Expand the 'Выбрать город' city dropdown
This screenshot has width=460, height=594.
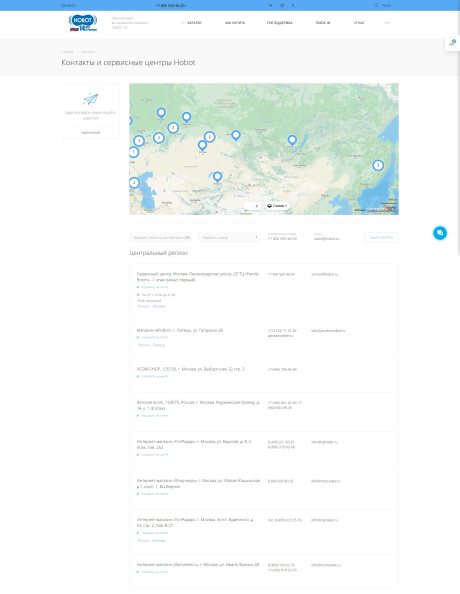[x=229, y=238]
